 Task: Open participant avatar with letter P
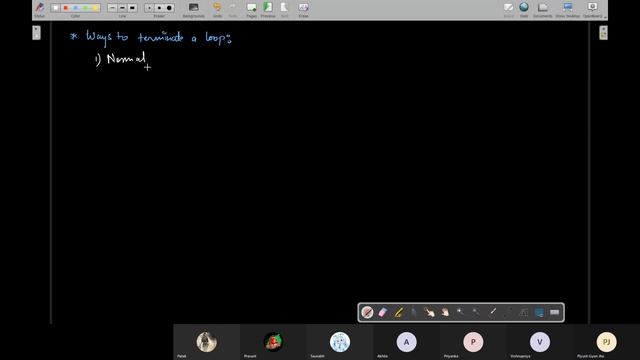473,342
